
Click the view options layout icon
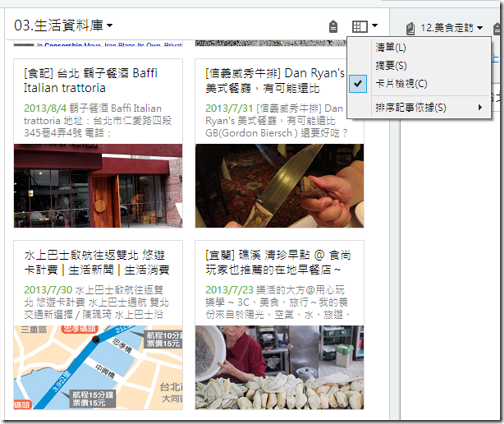point(360,26)
